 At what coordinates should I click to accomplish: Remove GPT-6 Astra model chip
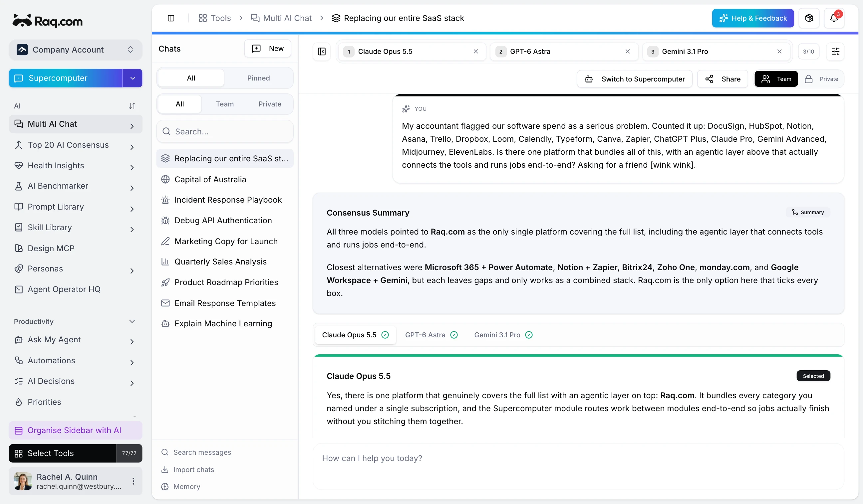point(627,51)
